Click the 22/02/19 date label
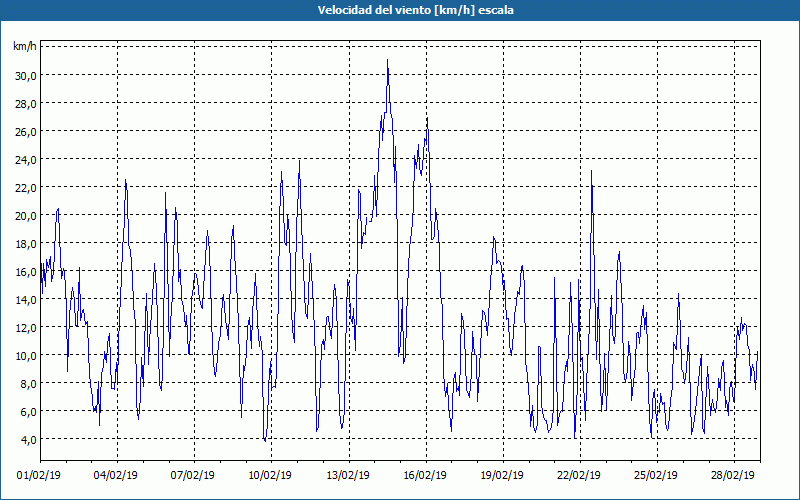 coord(579,476)
